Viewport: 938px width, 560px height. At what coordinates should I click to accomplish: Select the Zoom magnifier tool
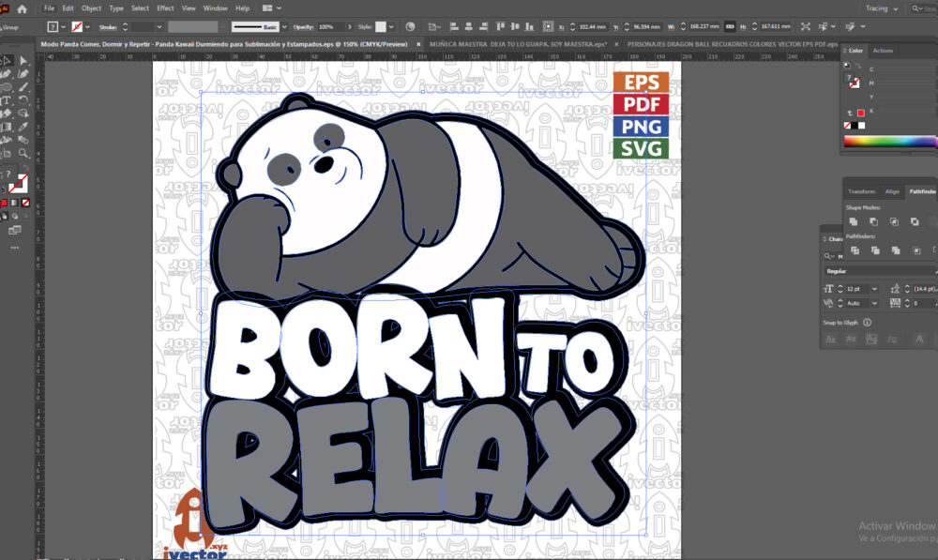click(23, 153)
